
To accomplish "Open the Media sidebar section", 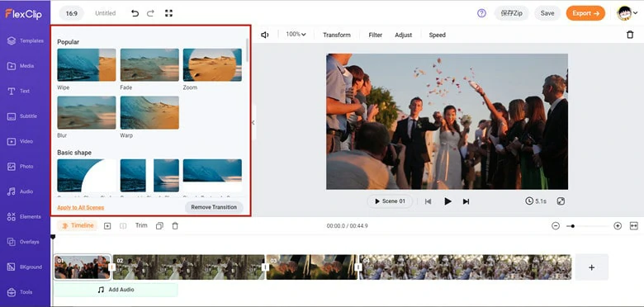I will [x=21, y=66].
